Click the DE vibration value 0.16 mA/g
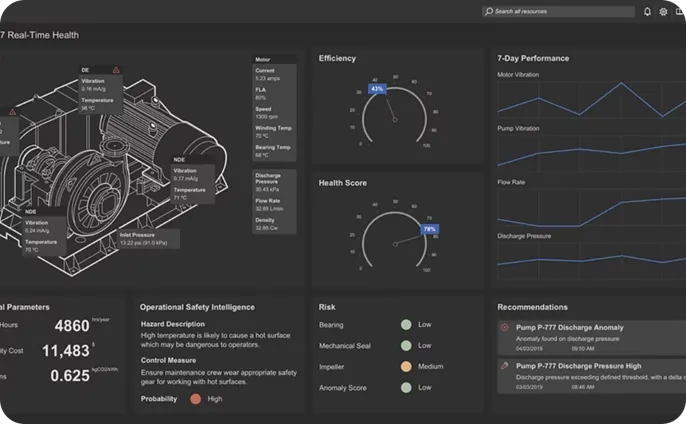Image resolution: width=686 pixels, height=424 pixels. [93, 89]
